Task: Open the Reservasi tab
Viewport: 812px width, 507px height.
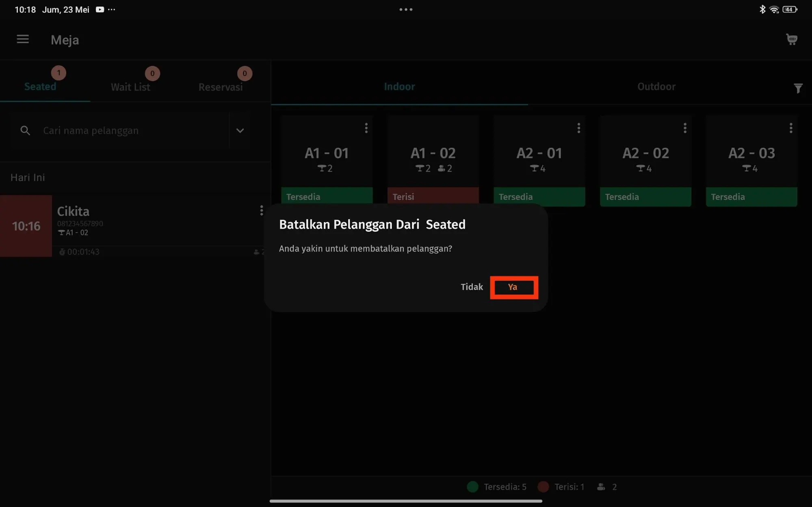Action: click(220, 86)
